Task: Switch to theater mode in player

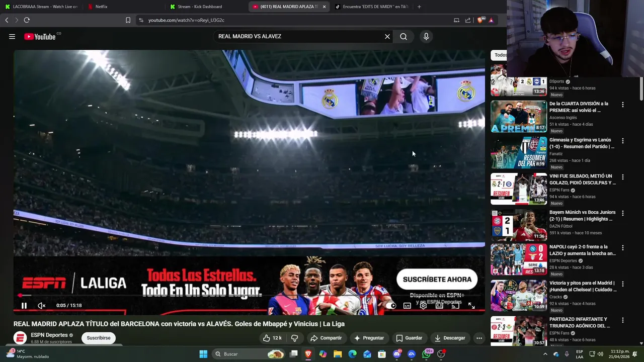Action: point(439,305)
